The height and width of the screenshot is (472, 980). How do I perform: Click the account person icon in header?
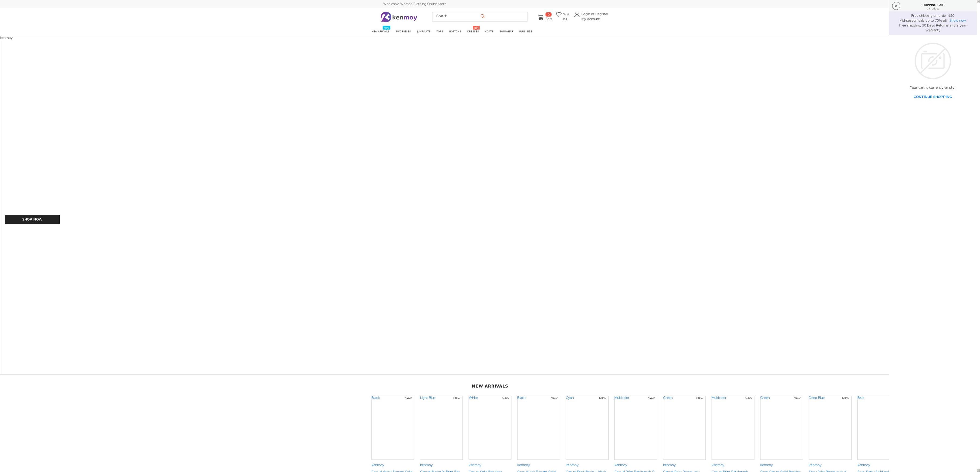tap(577, 14)
